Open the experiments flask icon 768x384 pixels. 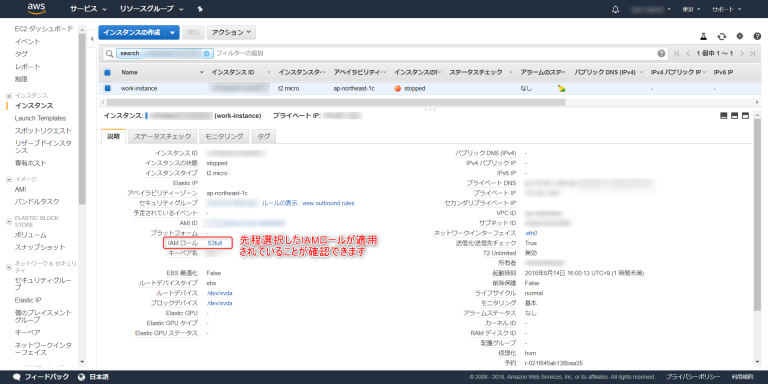704,36
